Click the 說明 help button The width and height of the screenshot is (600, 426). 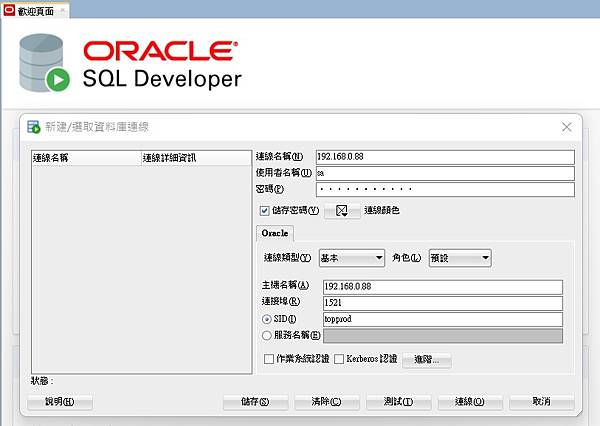tap(60, 402)
